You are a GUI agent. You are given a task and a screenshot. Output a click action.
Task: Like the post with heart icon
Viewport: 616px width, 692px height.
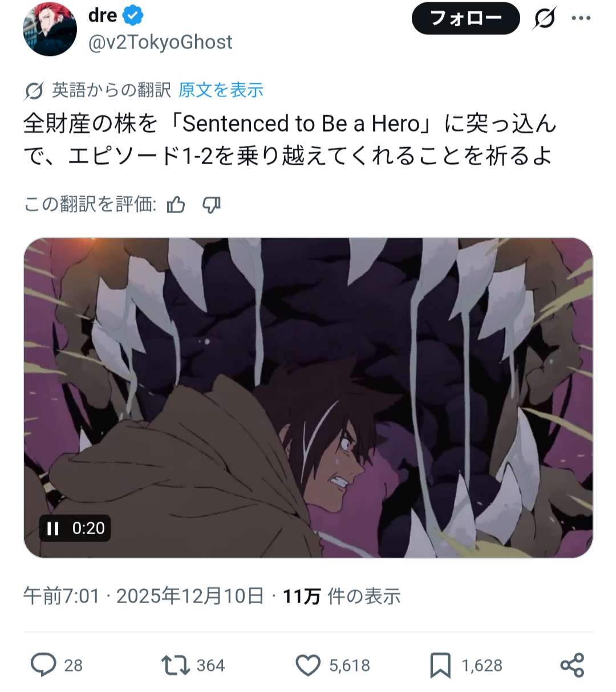(309, 665)
